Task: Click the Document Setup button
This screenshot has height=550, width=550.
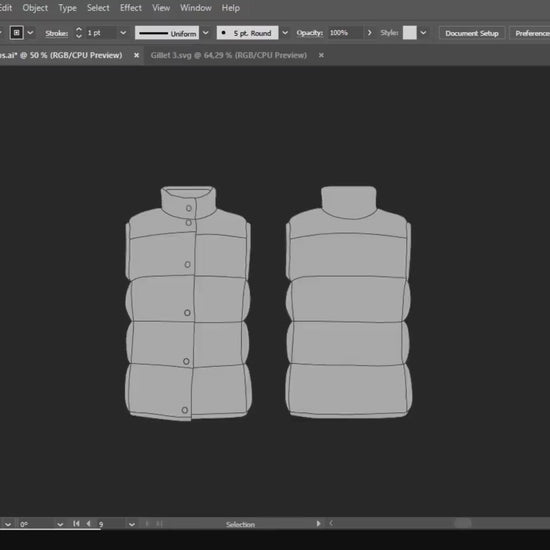Action: click(x=472, y=33)
